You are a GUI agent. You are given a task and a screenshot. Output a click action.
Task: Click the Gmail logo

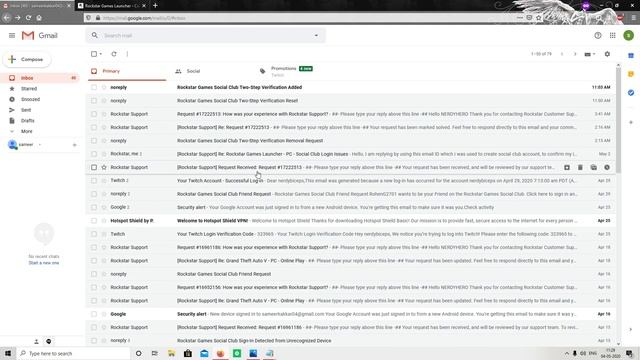tap(40, 36)
